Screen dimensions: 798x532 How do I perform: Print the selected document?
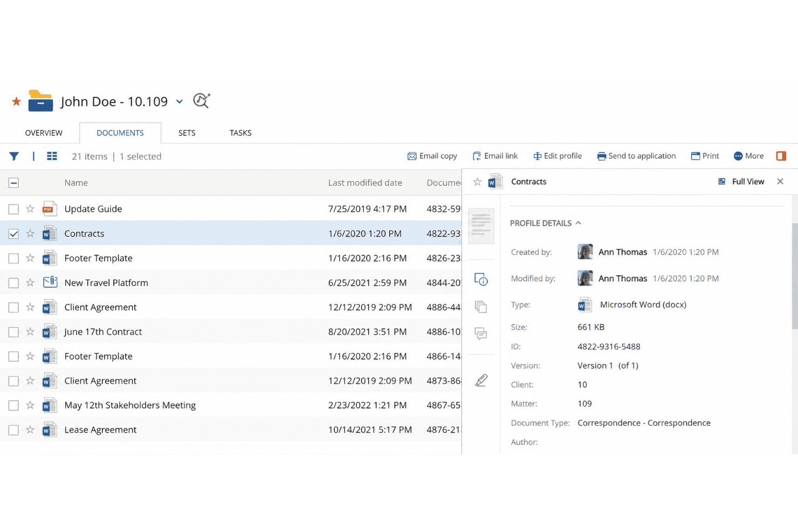(x=705, y=156)
